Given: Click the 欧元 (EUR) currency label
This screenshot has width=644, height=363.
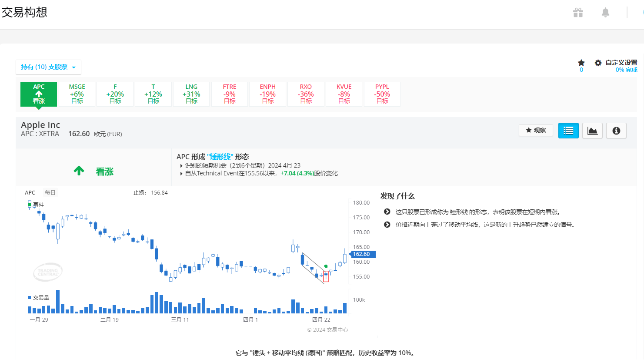Looking at the screenshot, I should (108, 134).
